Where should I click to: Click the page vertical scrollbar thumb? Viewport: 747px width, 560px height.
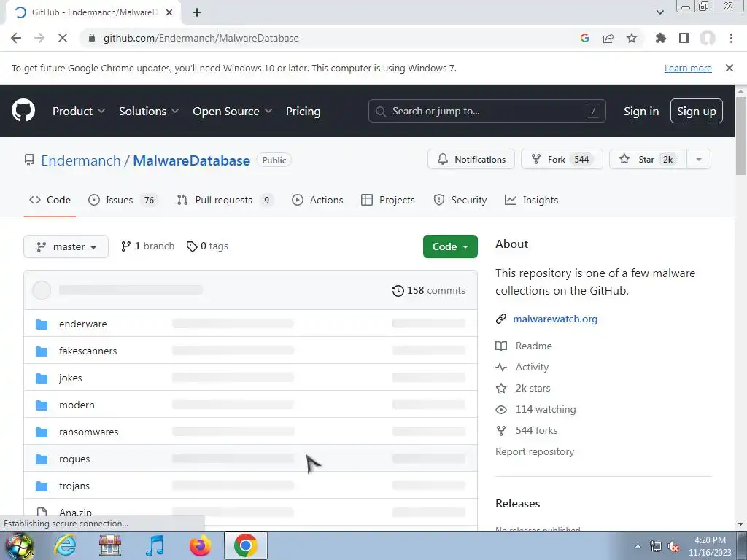coord(740,136)
